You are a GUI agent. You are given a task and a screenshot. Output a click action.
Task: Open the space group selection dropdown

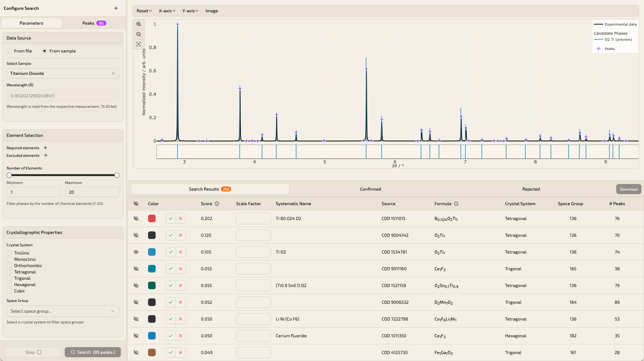coord(63,311)
